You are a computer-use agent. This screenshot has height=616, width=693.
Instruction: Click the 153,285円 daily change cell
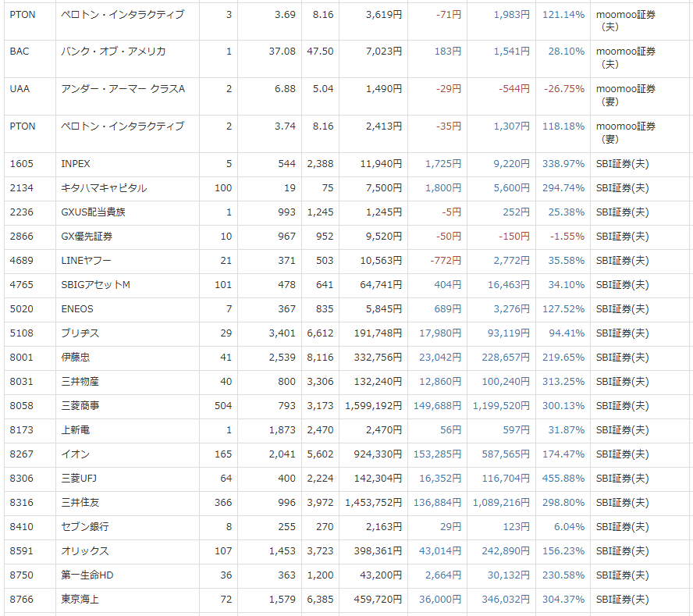437,454
